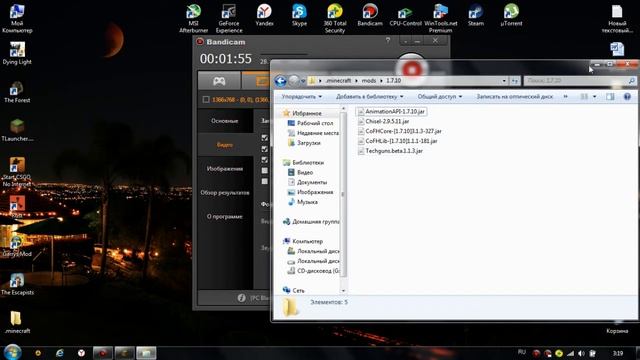This screenshot has height=360, width=640.
Task: Expand address bar history dropdown
Action: pos(504,81)
